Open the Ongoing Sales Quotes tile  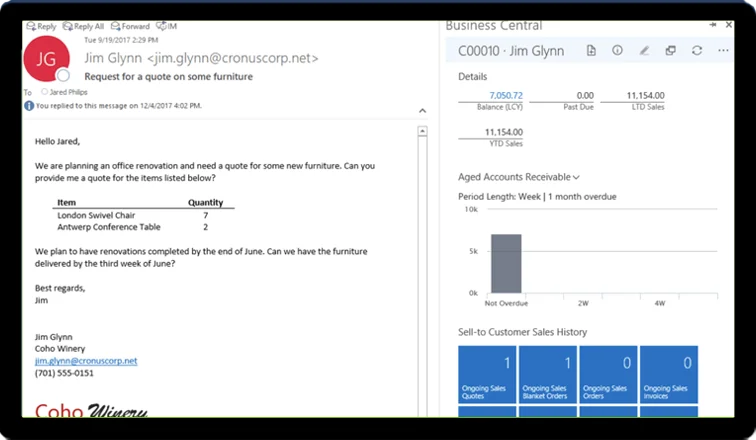click(x=486, y=374)
